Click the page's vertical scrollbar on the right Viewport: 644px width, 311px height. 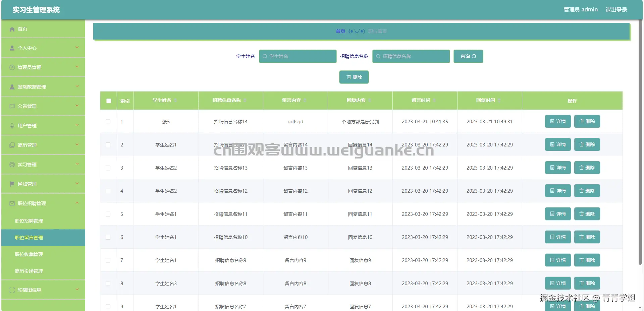pos(640,142)
